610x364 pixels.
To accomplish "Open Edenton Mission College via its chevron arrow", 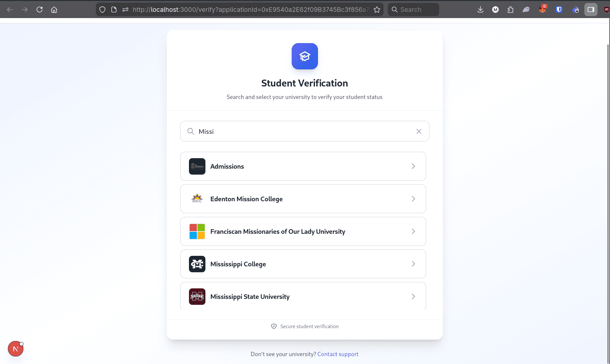I will tap(413, 199).
